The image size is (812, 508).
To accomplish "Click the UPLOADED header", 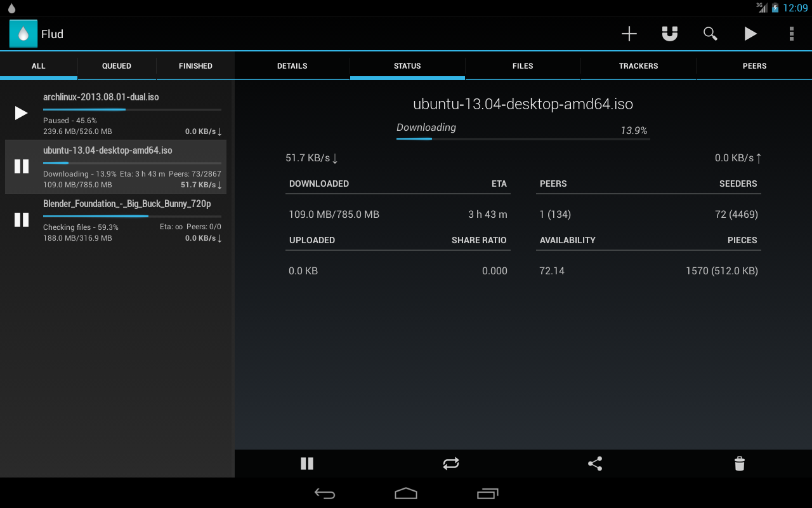I will tap(312, 240).
